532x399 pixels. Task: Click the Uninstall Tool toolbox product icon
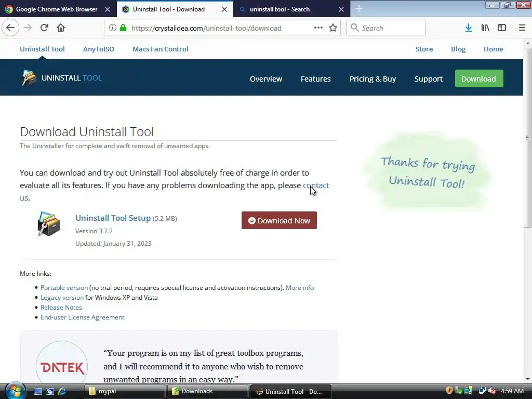[48, 223]
